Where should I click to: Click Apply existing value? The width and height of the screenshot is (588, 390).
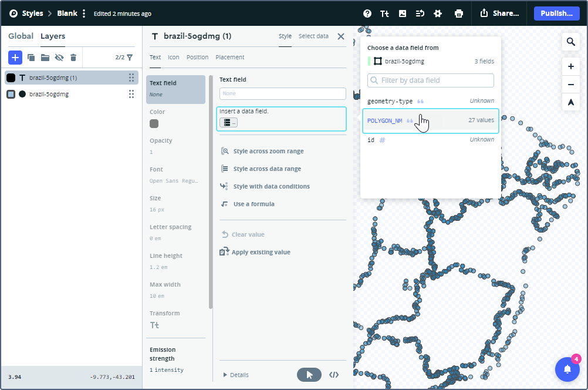point(261,252)
